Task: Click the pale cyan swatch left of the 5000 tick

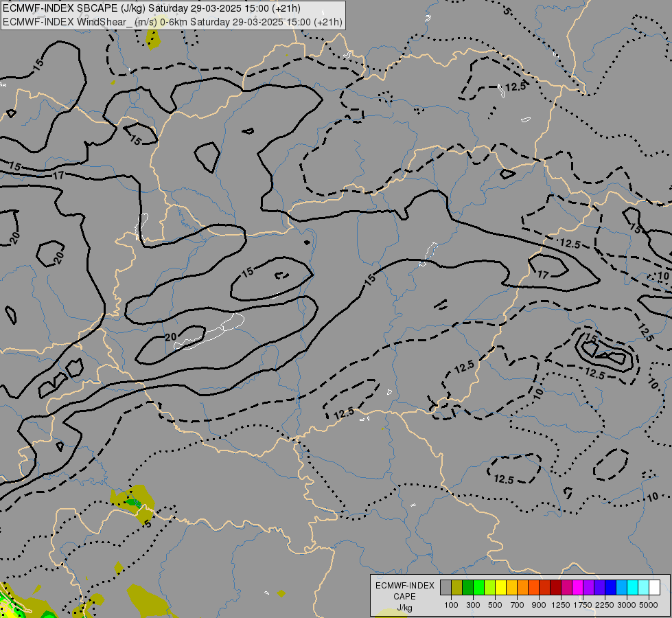Action: click(x=644, y=588)
